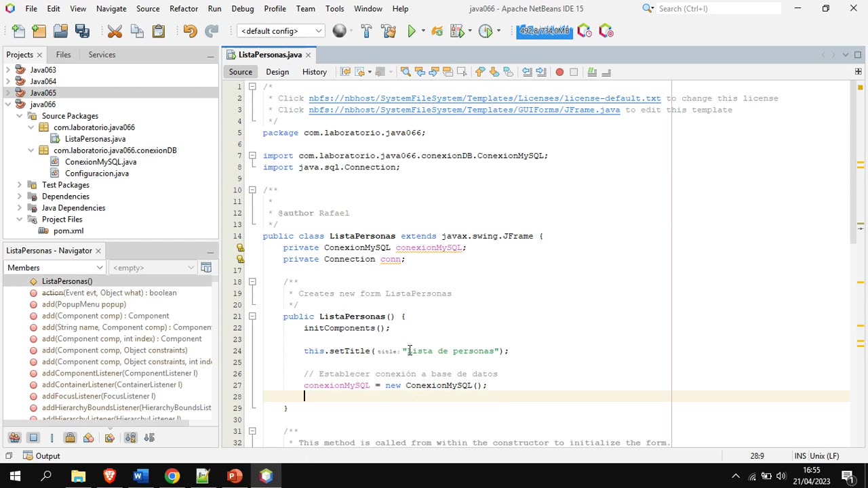Click the globe browser icon
Image resolution: width=868 pixels, height=488 pixels.
(340, 31)
